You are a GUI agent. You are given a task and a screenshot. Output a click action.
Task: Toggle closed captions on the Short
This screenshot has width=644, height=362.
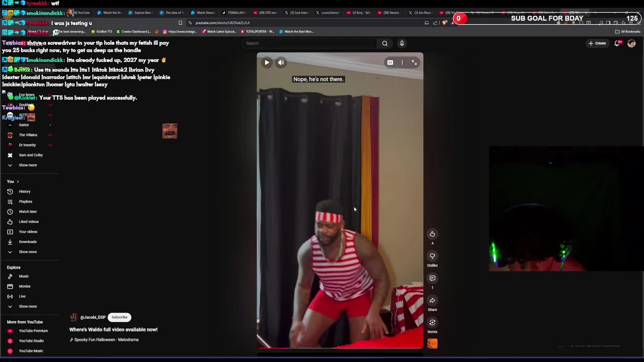[390, 62]
